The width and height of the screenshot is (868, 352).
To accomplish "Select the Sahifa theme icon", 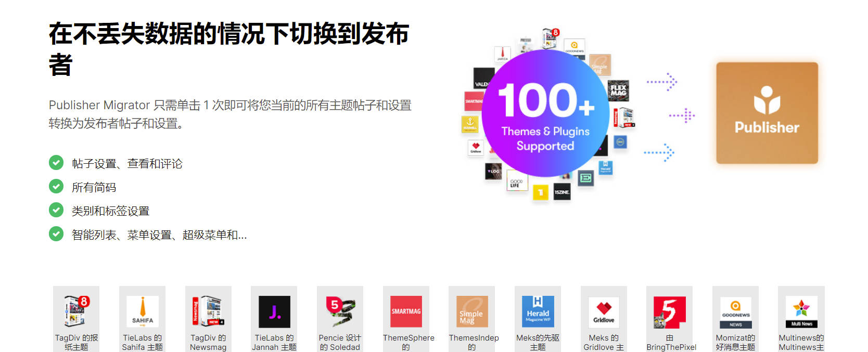I will click(142, 311).
